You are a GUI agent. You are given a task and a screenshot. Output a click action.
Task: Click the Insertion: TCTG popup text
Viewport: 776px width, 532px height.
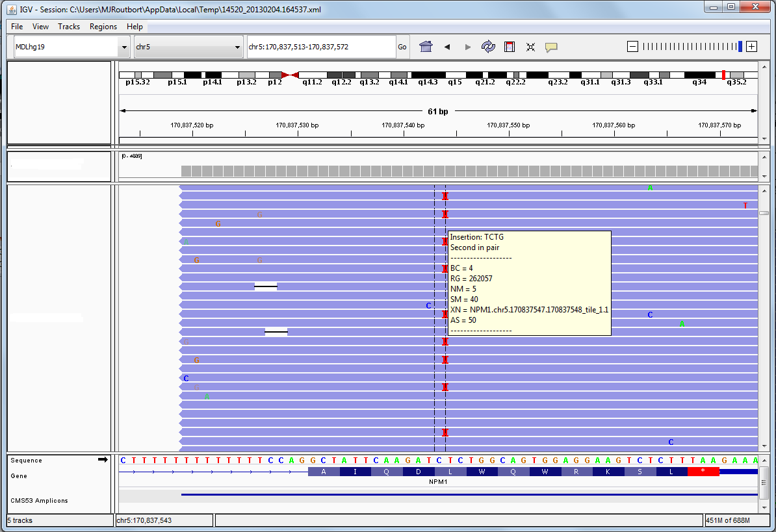pos(476,237)
